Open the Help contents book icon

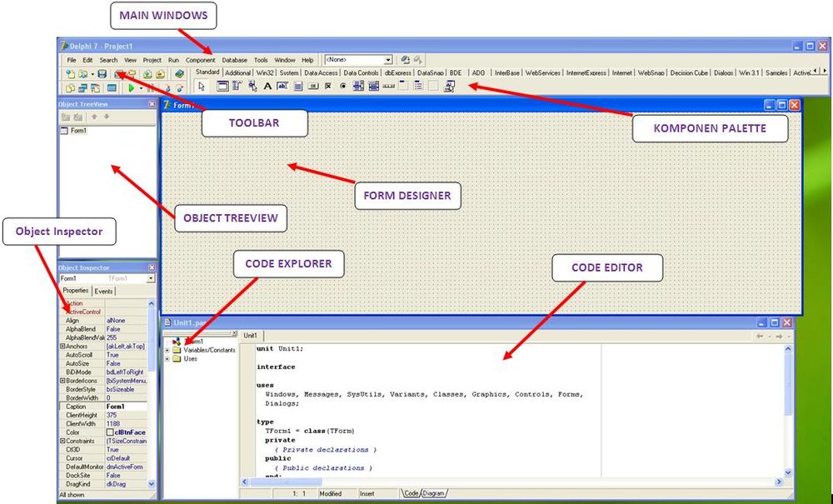tap(180, 74)
